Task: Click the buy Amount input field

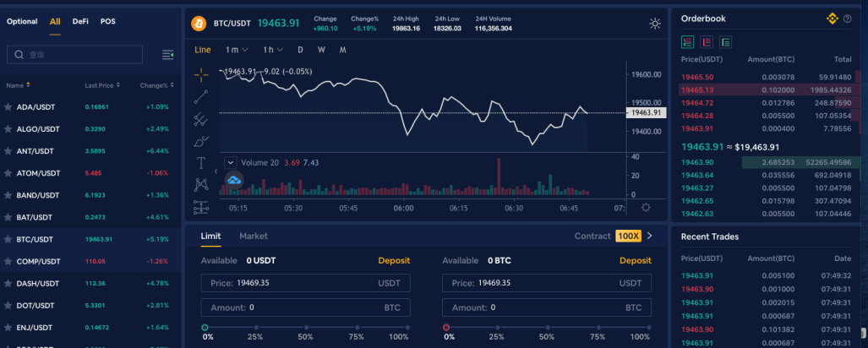Action: click(x=306, y=307)
